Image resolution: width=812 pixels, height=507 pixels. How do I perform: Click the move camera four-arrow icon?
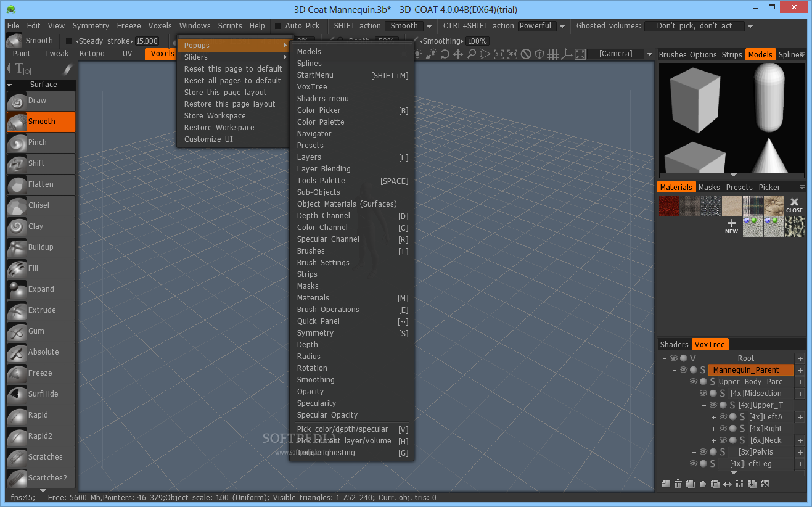(458, 54)
